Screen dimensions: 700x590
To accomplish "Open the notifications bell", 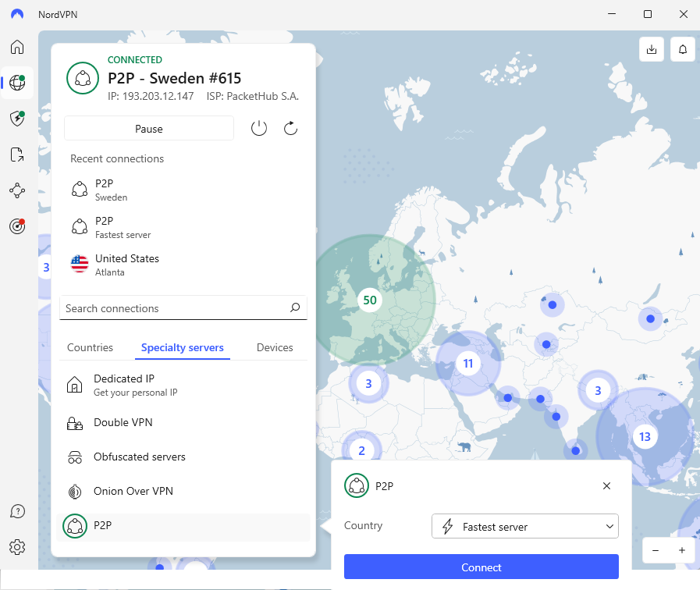I will (x=683, y=49).
